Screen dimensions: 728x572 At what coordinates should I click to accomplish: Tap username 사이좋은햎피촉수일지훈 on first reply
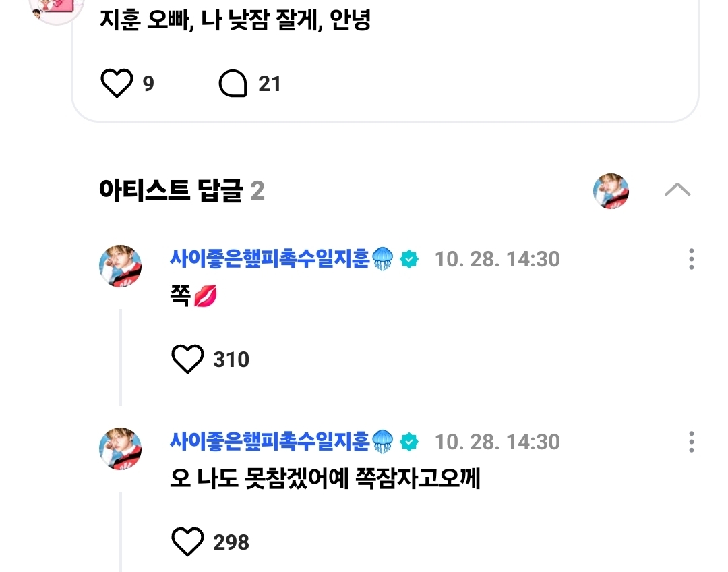tap(270, 258)
